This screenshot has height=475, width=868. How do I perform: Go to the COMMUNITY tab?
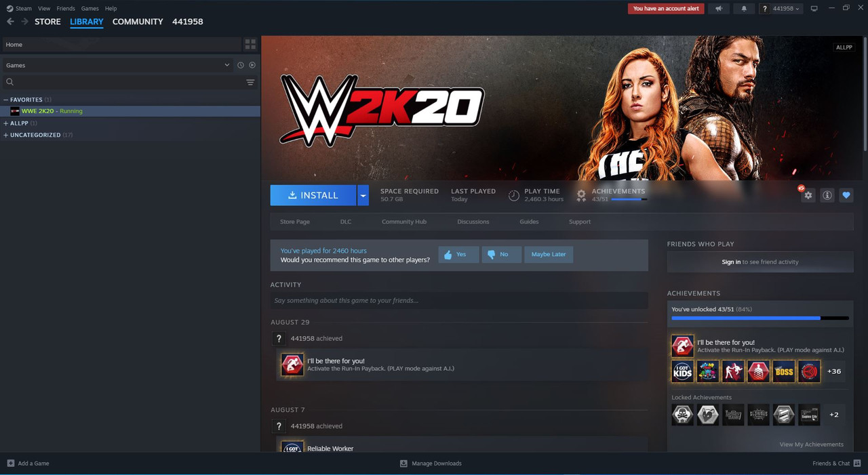pyautogui.click(x=138, y=22)
